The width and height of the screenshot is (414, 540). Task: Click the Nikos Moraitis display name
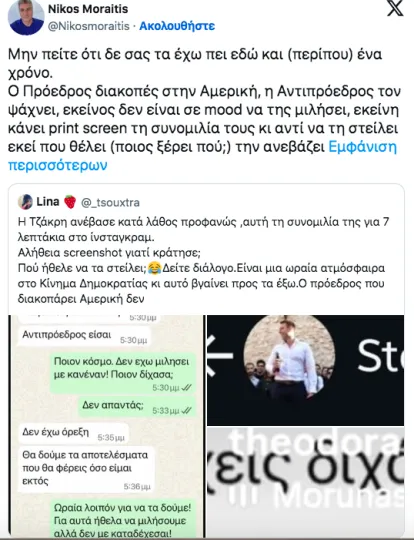point(88,9)
